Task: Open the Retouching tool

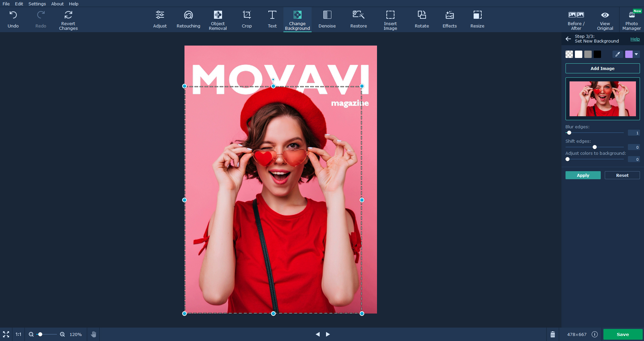Action: 188,20
